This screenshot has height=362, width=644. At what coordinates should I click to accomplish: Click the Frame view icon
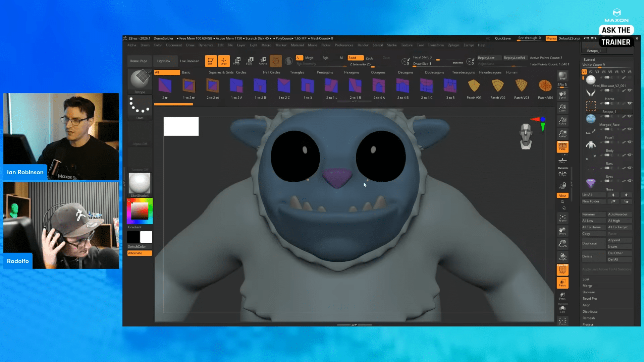coord(562,218)
